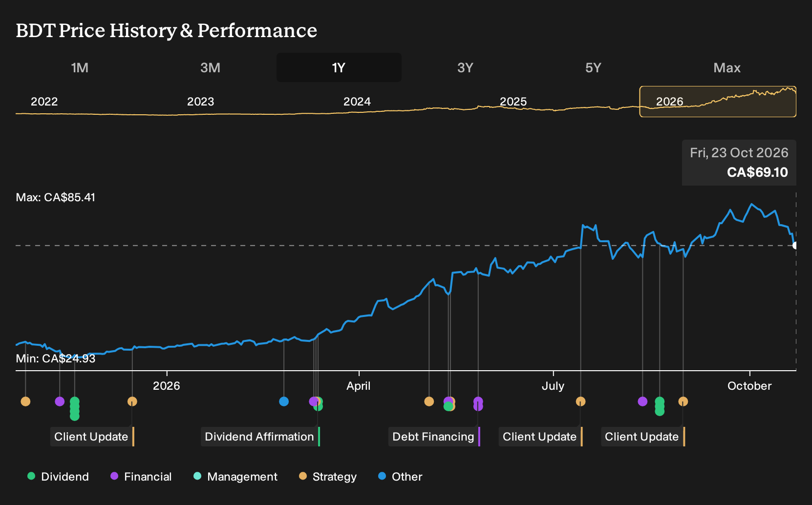Open the rightmost Client Update label

click(x=642, y=437)
